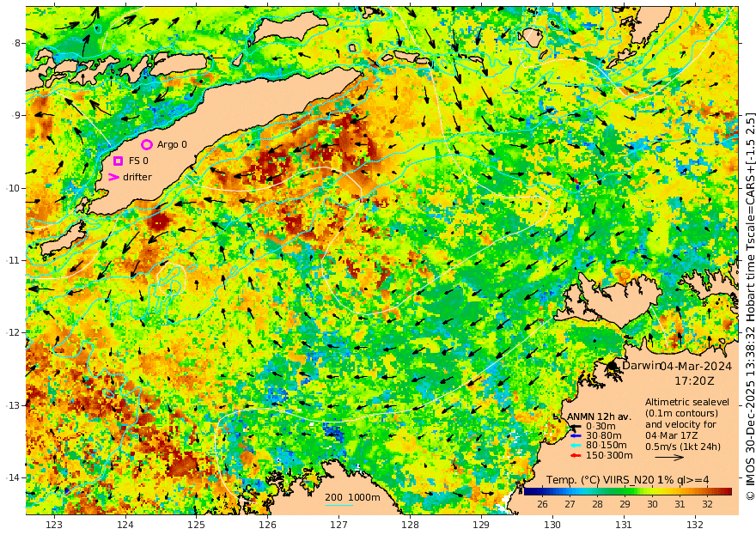Click the Temp. VIIRS_N20 colorbar title
756x541 pixels.
point(627,479)
